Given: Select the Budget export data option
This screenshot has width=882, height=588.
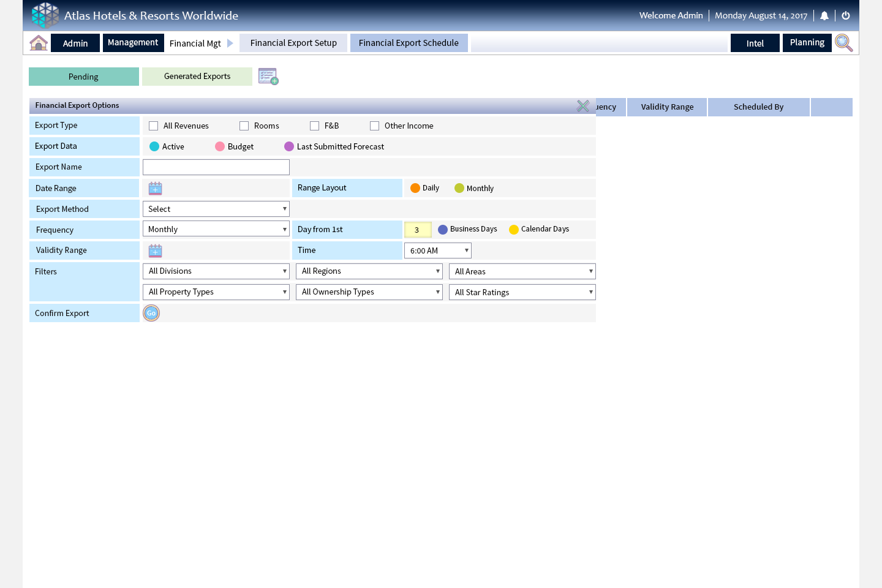Looking at the screenshot, I should [x=220, y=147].
